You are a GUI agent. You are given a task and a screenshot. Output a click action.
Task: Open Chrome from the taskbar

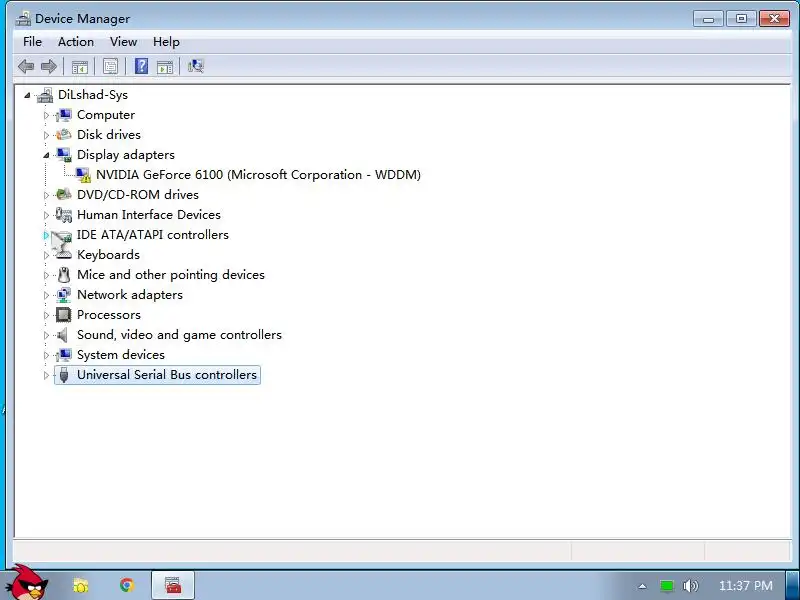(x=127, y=585)
